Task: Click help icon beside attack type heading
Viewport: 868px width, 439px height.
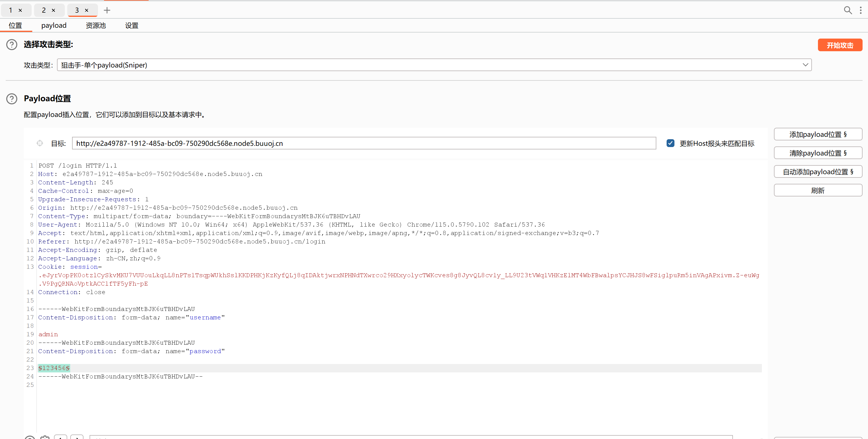Action: tap(12, 44)
